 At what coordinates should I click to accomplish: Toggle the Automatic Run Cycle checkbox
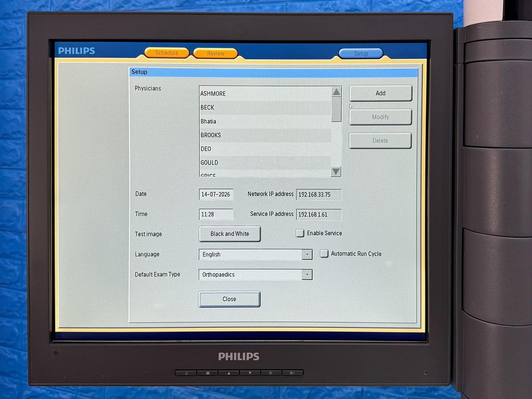coord(324,254)
